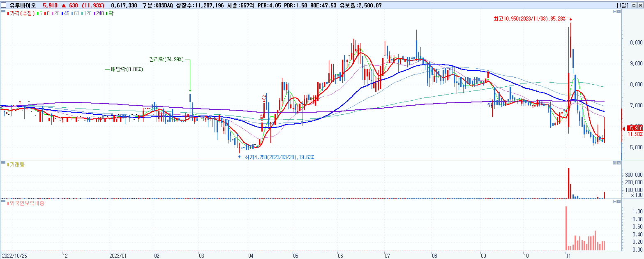Click the 2023/01 date axis label
Viewport: 644px width, 259px height.
(x=118, y=255)
